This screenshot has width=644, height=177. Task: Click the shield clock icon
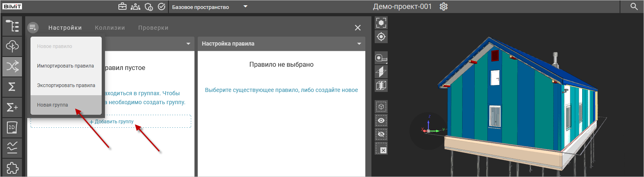149,7
